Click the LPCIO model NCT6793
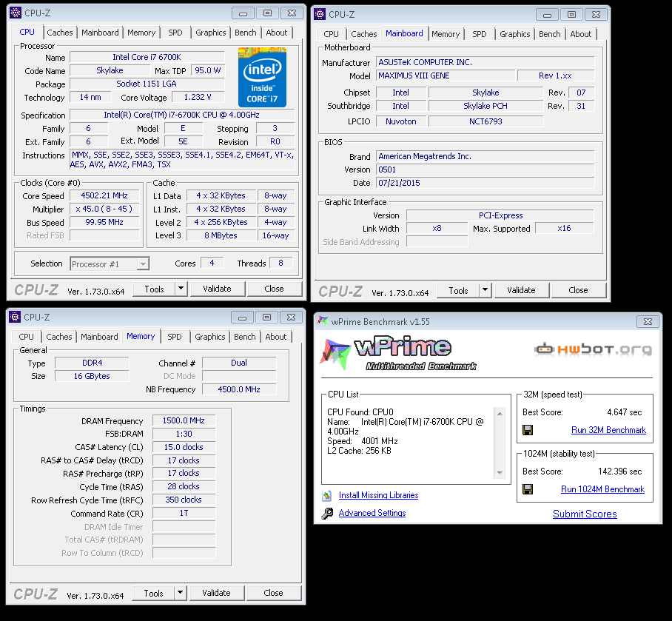The height and width of the screenshot is (621, 672). [485, 121]
